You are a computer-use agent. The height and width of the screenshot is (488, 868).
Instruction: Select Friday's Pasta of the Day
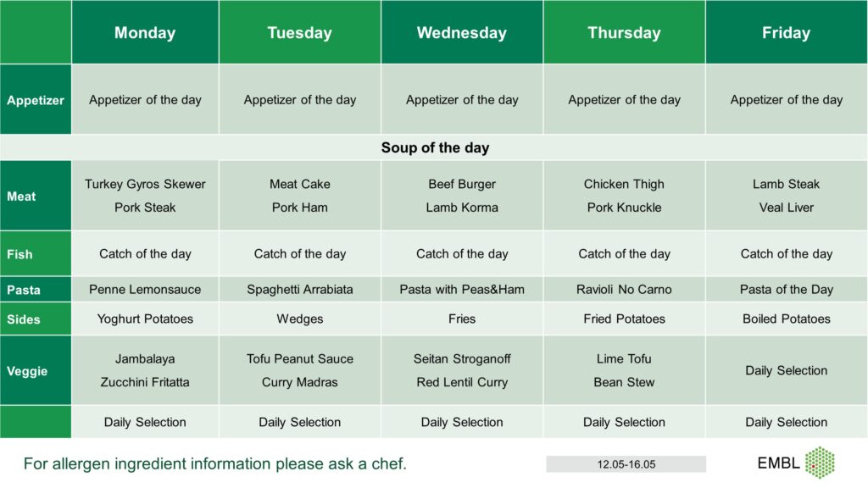[786, 290]
